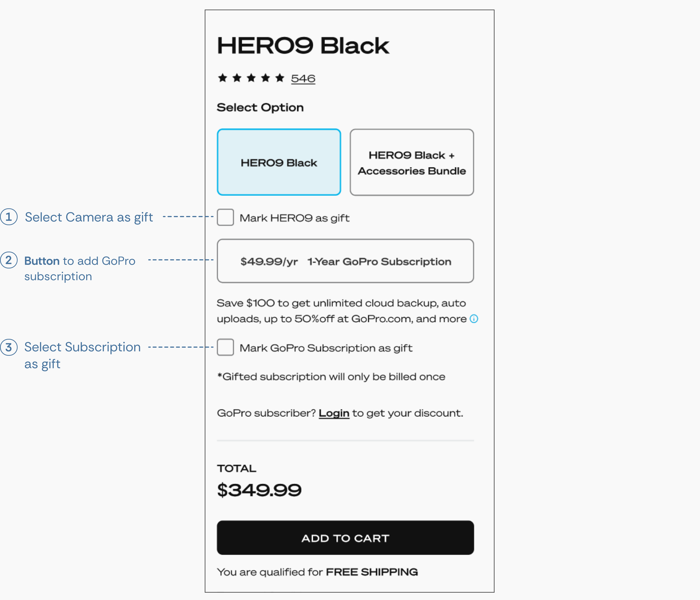Click the circled number 3 annotation

pos(9,347)
